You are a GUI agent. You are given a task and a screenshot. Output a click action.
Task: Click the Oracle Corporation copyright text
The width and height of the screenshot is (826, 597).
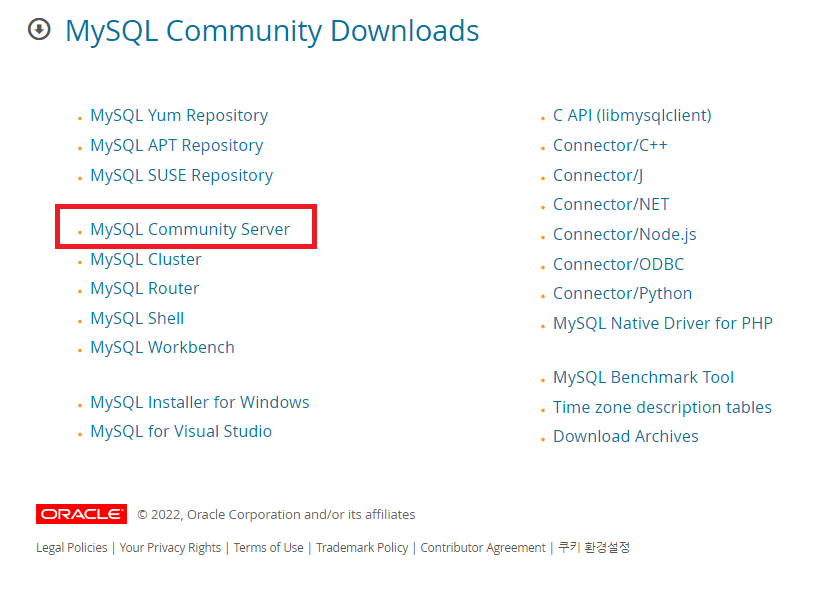tap(276, 514)
